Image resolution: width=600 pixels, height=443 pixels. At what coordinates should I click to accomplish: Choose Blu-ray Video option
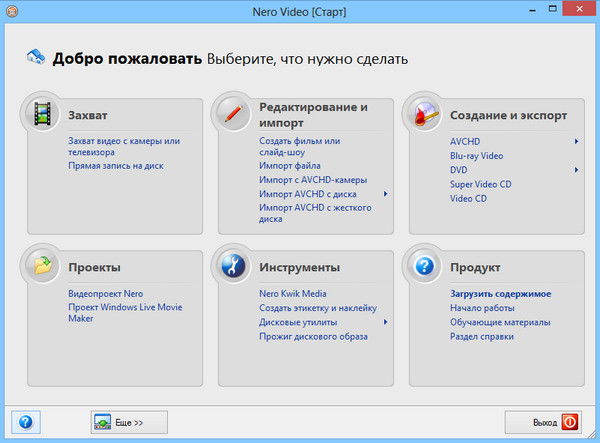476,156
